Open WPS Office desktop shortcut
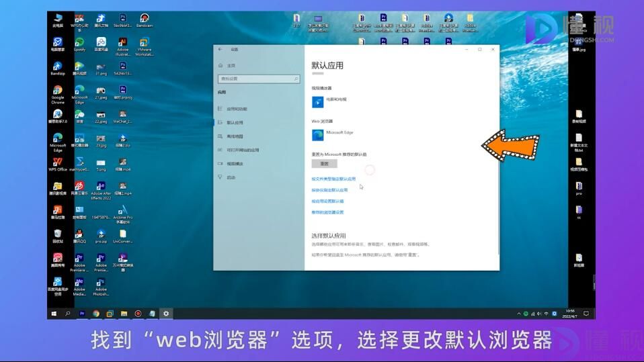Screen dimensions: 644x362 [58, 164]
